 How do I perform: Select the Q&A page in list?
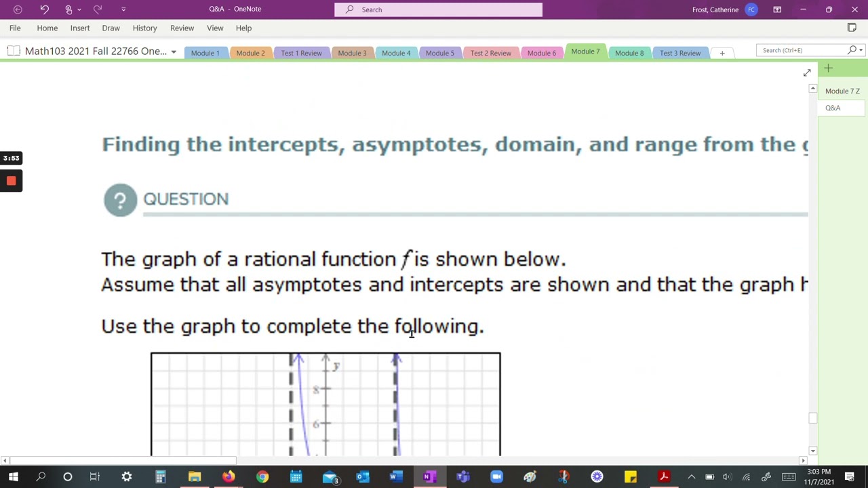click(842, 108)
